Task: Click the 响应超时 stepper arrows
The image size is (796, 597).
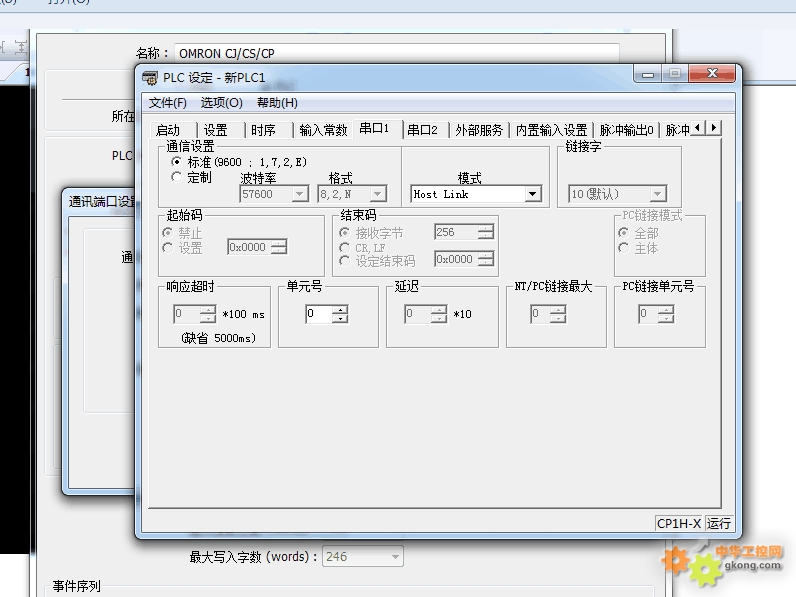Action: coord(208,314)
